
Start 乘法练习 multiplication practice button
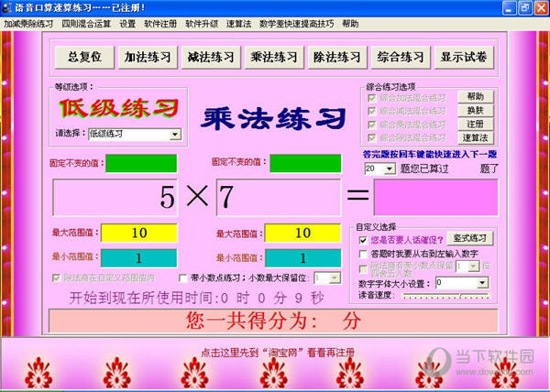tap(274, 57)
